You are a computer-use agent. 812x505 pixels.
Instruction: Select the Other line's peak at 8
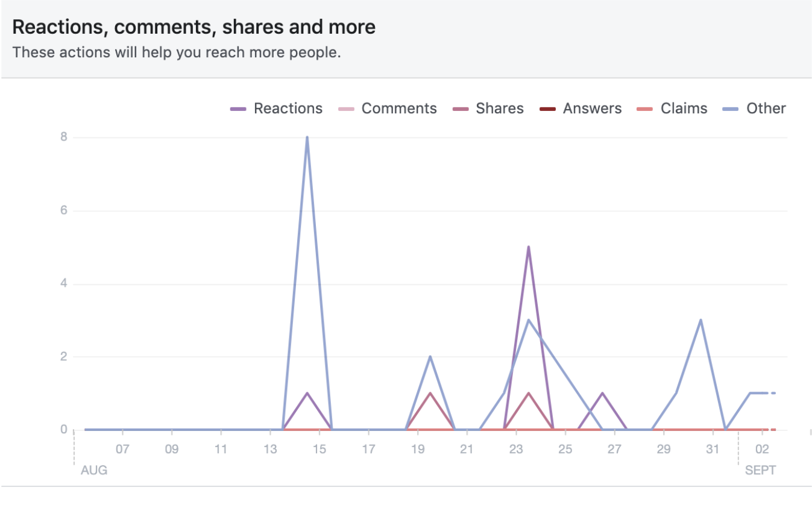click(x=307, y=137)
